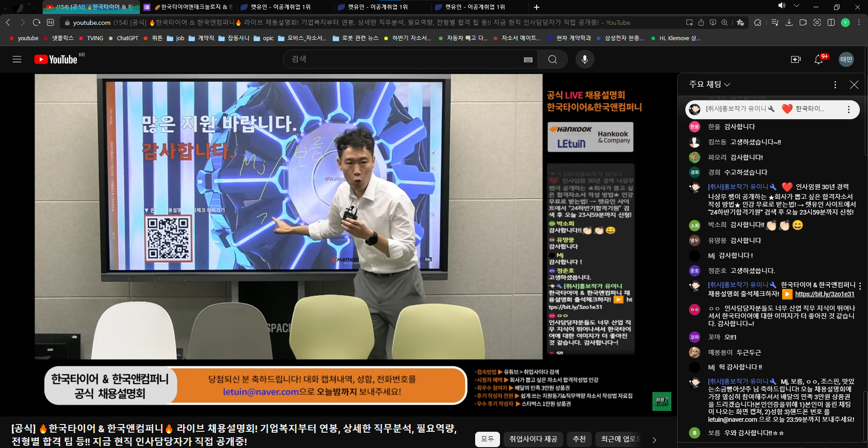
Task: Open the bit.ly/3zo1e31 link in chat
Action: click(825, 294)
